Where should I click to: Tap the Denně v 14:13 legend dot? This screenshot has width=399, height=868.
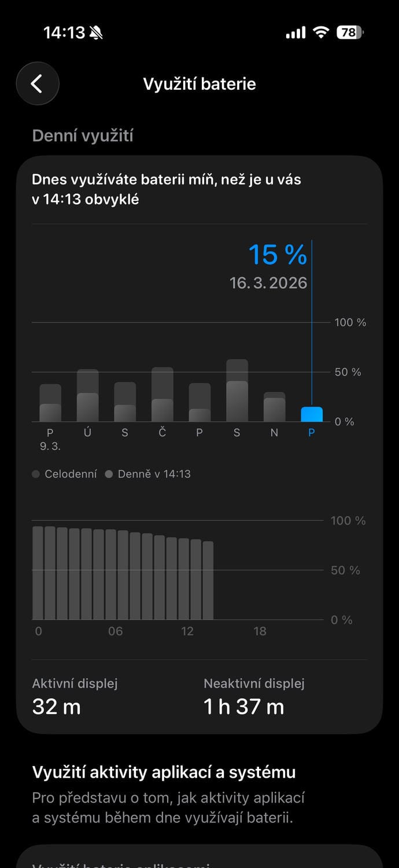click(x=109, y=475)
